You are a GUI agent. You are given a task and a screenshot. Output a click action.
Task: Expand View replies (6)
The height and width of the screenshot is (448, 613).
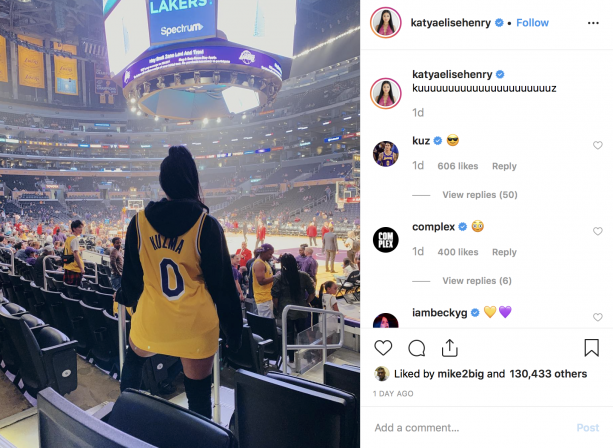[x=477, y=281]
